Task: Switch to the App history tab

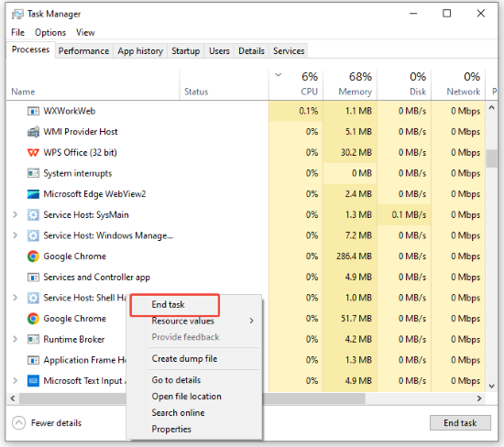Action: point(140,51)
